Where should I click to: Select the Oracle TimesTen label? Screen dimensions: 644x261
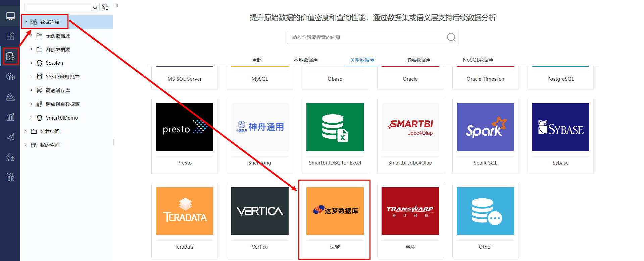coord(485,79)
